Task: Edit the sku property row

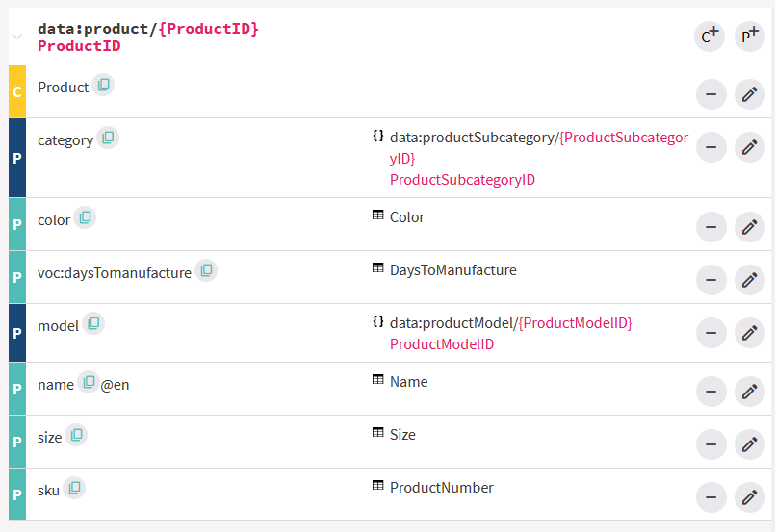Action: pos(749,497)
